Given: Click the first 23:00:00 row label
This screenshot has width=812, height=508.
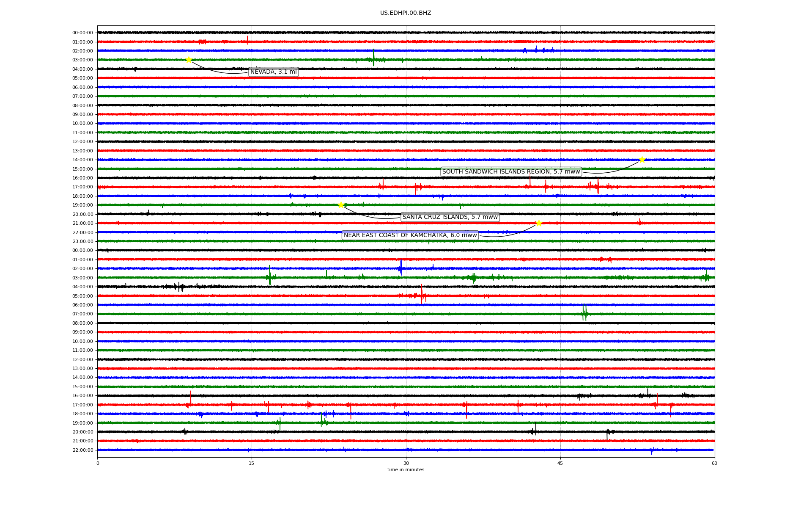Looking at the screenshot, I should pos(82,242).
